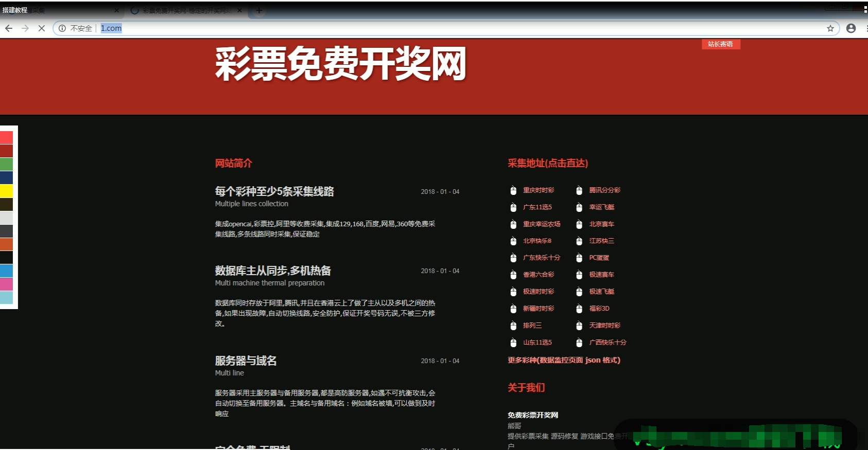868x450 pixels.
Task: Click the mouse icon beside PC蛋蛋
Action: [x=579, y=258]
